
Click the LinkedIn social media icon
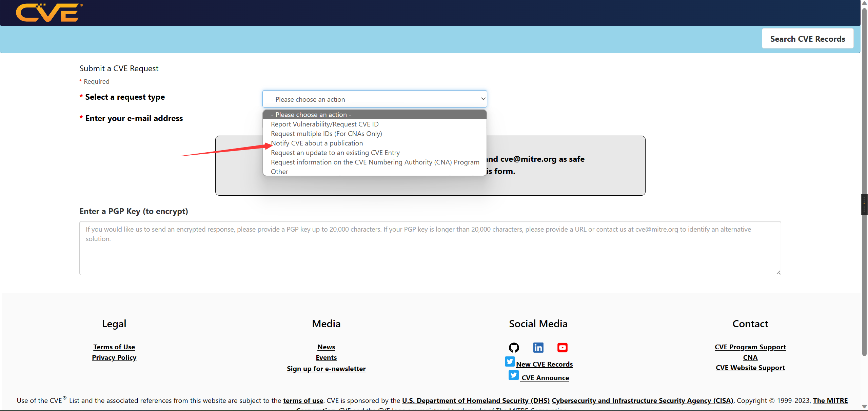click(537, 348)
